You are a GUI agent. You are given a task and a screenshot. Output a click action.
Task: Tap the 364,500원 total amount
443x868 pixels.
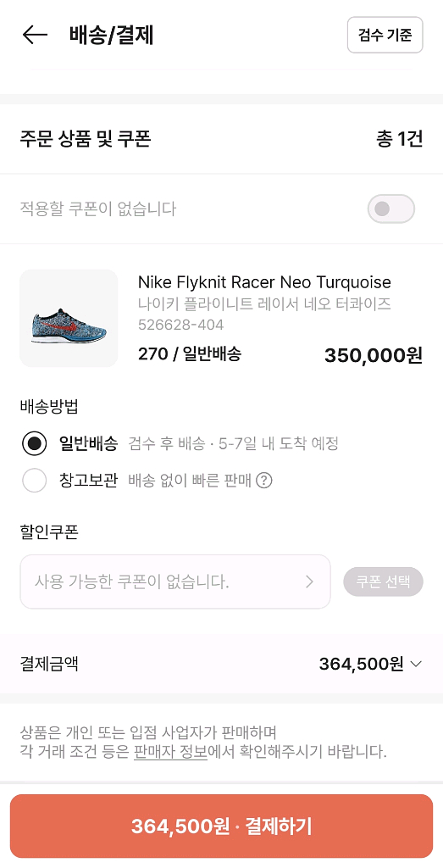point(362,663)
